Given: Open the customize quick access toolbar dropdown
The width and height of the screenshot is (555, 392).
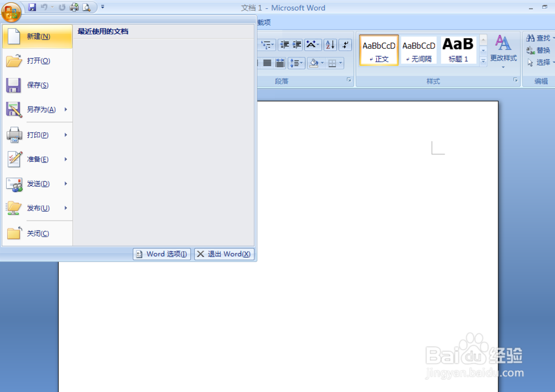Looking at the screenshot, I should (x=103, y=7).
